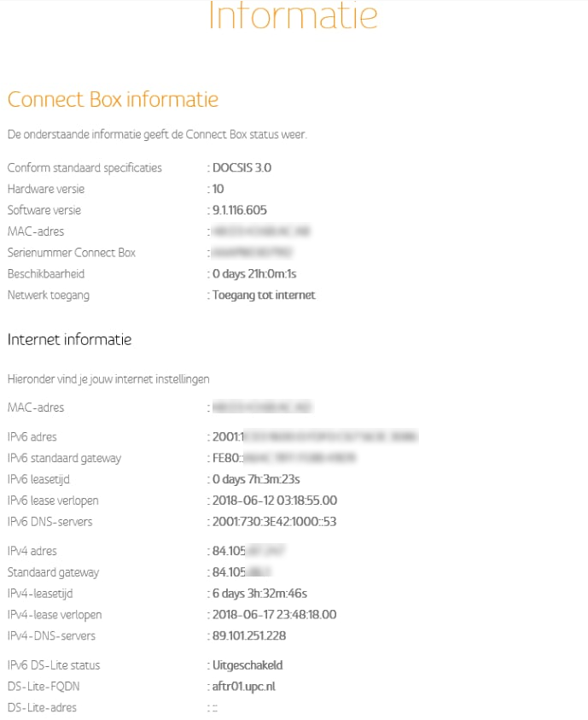Click the Connect Box informatie heading

(x=113, y=99)
